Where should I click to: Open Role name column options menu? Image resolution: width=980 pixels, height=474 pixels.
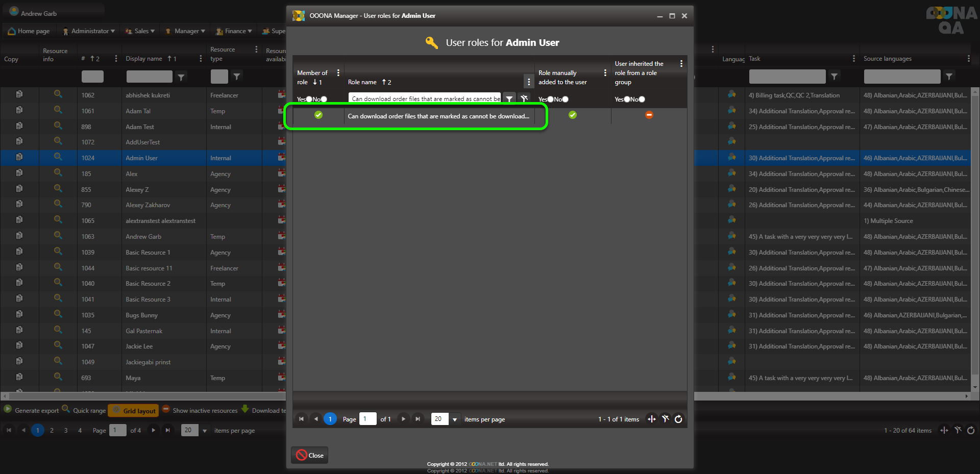(x=528, y=82)
